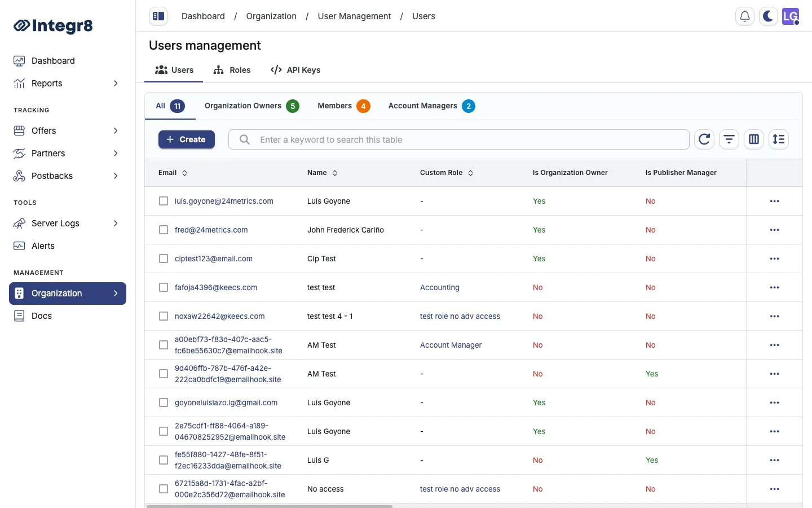Image resolution: width=812 pixels, height=508 pixels.
Task: Open the Organization breadcrumb
Action: (x=271, y=16)
